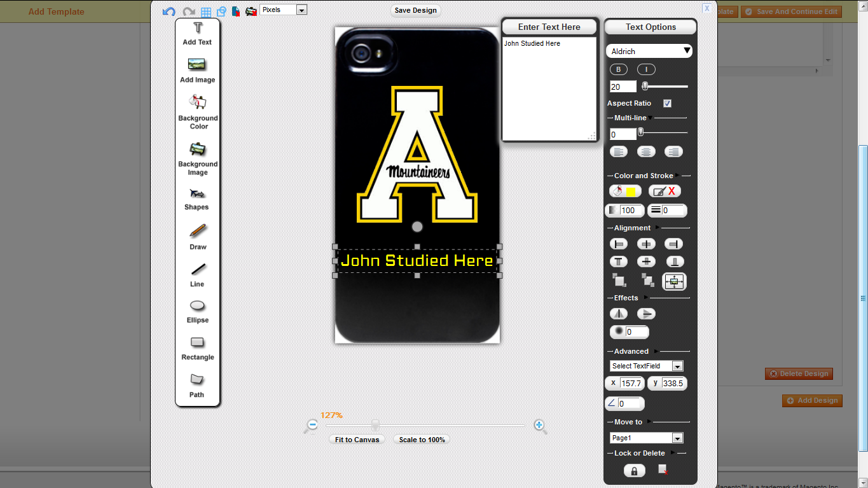Image resolution: width=868 pixels, height=488 pixels.
Task: Center-align text in multi-line options
Action: tap(646, 151)
